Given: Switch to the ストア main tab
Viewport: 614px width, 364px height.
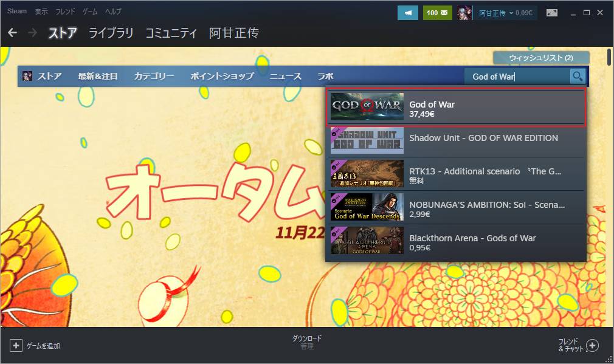Looking at the screenshot, I should coord(62,33).
